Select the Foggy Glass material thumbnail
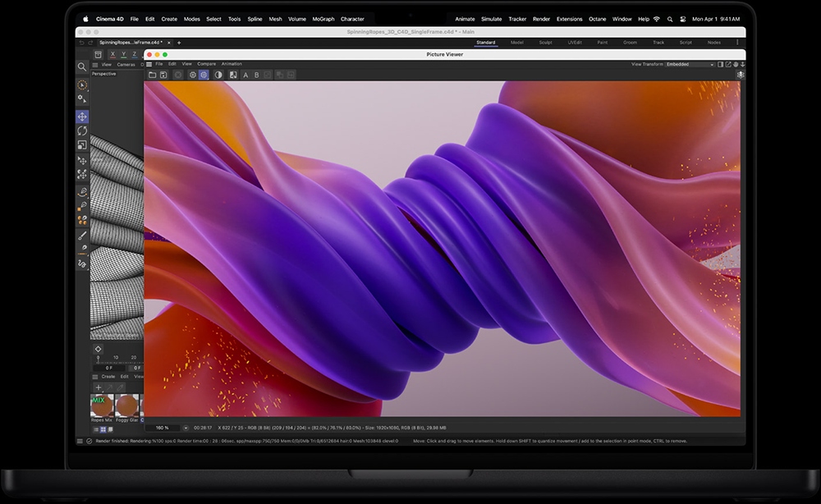Image resolution: width=821 pixels, height=504 pixels. pyautogui.click(x=127, y=406)
